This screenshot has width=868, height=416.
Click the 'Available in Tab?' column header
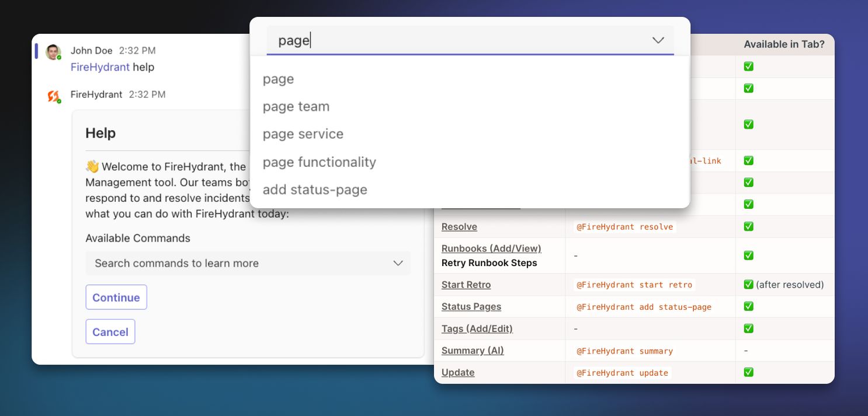tap(784, 44)
